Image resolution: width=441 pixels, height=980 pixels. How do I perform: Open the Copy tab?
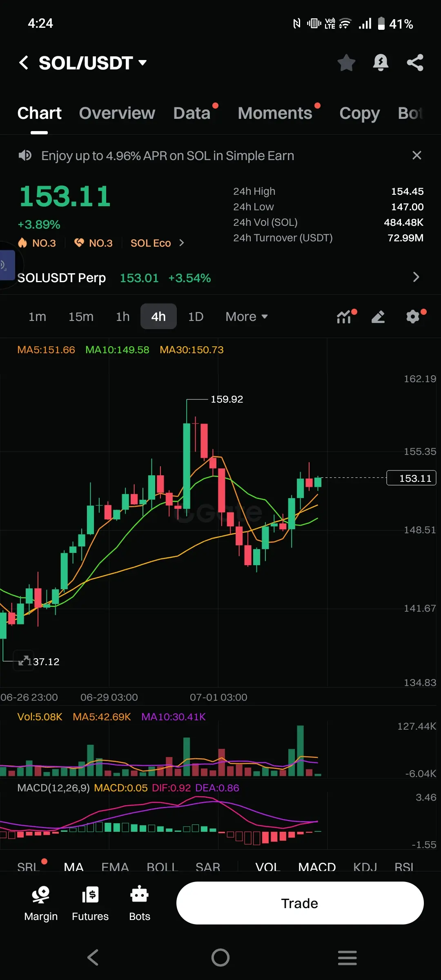pyautogui.click(x=359, y=113)
